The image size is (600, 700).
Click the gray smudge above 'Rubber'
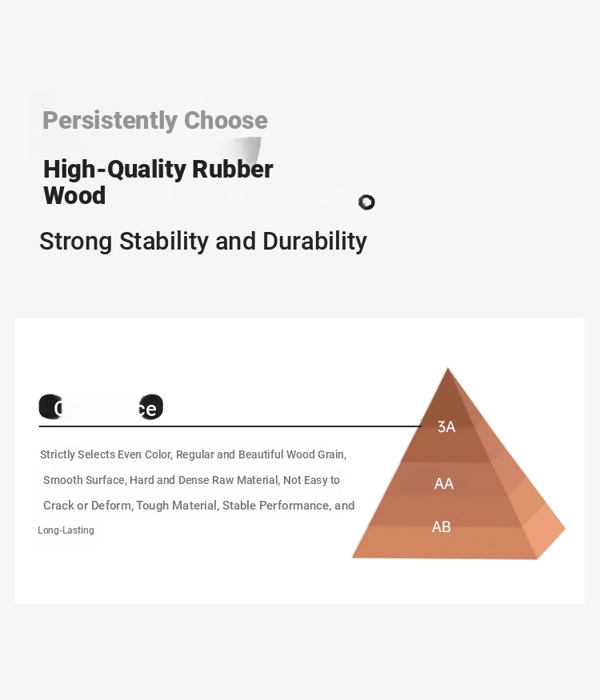click(x=246, y=149)
